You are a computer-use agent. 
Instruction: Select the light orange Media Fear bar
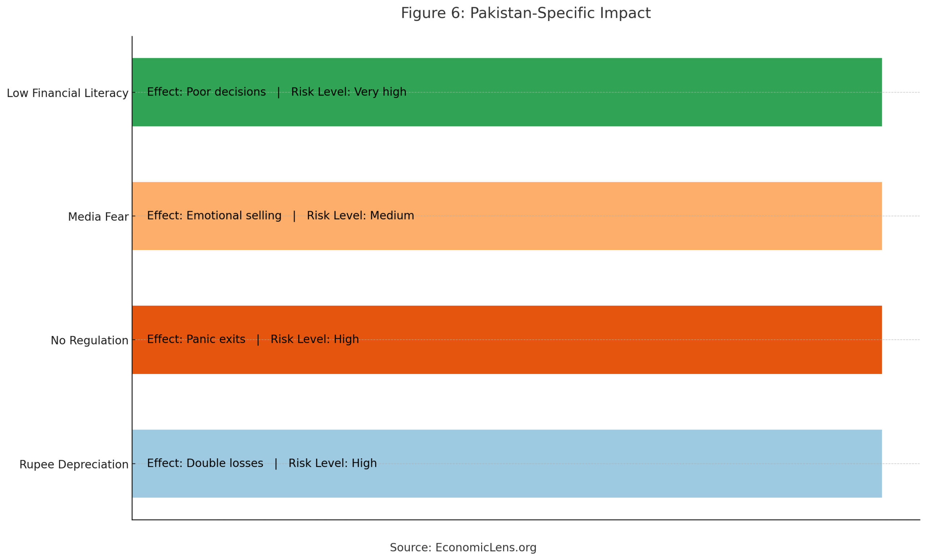[x=601, y=233]
